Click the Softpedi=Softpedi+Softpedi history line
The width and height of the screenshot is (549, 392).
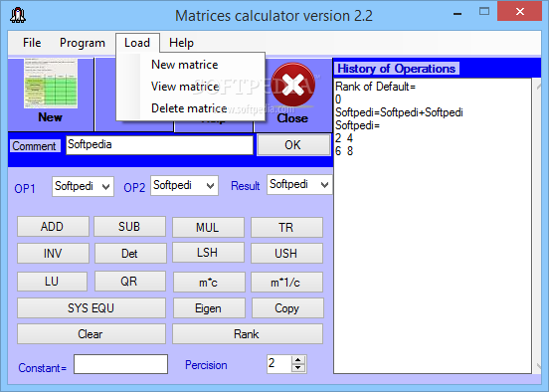pos(399,112)
